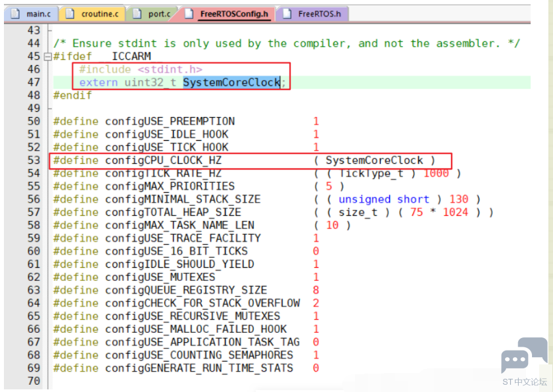Click the comment text on line 44
This screenshot has width=553, height=392.
287,43
